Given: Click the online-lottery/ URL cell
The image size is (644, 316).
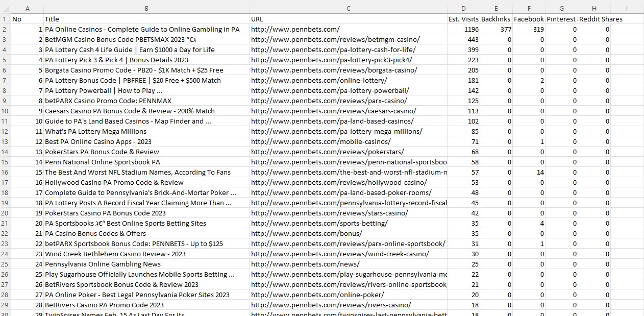Looking at the screenshot, I should pos(348,80).
